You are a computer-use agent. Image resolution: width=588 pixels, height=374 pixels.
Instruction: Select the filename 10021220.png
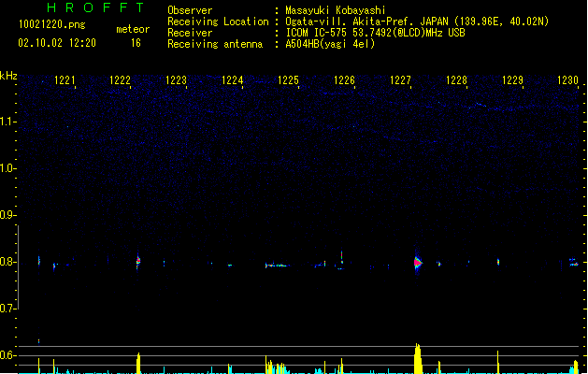coord(52,25)
